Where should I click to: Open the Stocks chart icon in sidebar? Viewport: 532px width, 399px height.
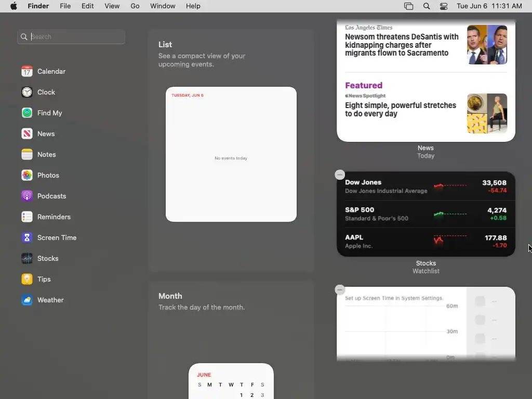click(x=27, y=258)
